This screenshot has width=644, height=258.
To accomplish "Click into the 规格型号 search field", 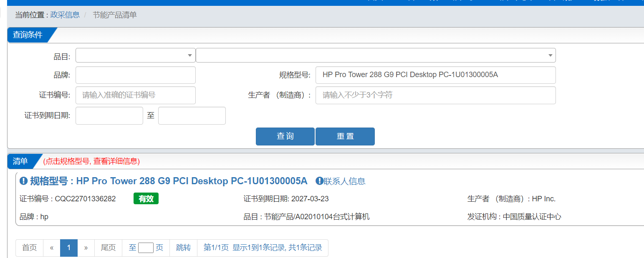I will pyautogui.click(x=436, y=75).
